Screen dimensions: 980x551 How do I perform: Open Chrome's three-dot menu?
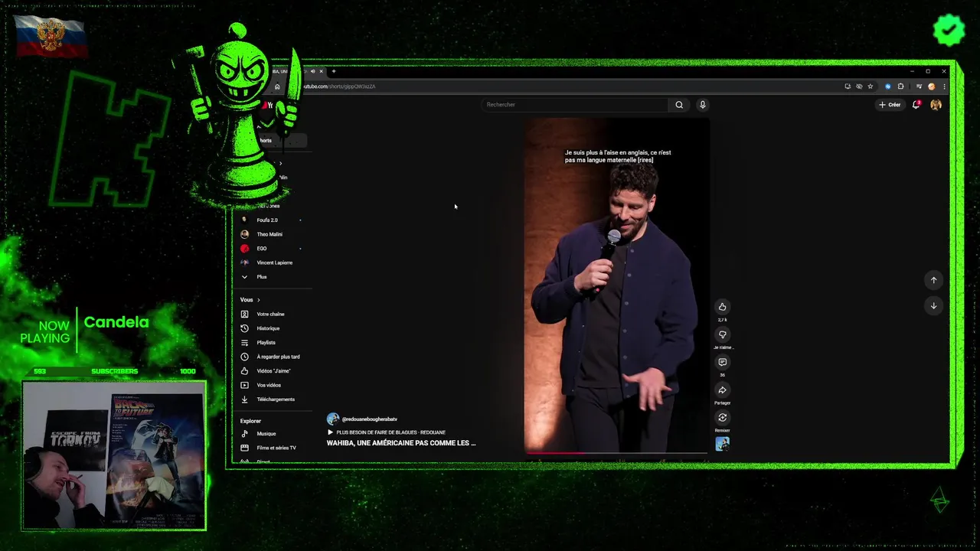(x=944, y=86)
